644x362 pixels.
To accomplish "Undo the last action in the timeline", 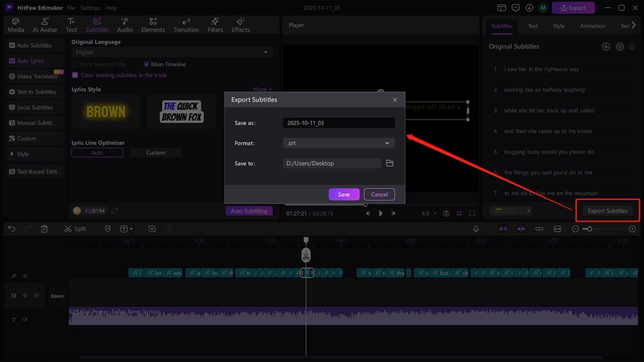I will coord(12,229).
